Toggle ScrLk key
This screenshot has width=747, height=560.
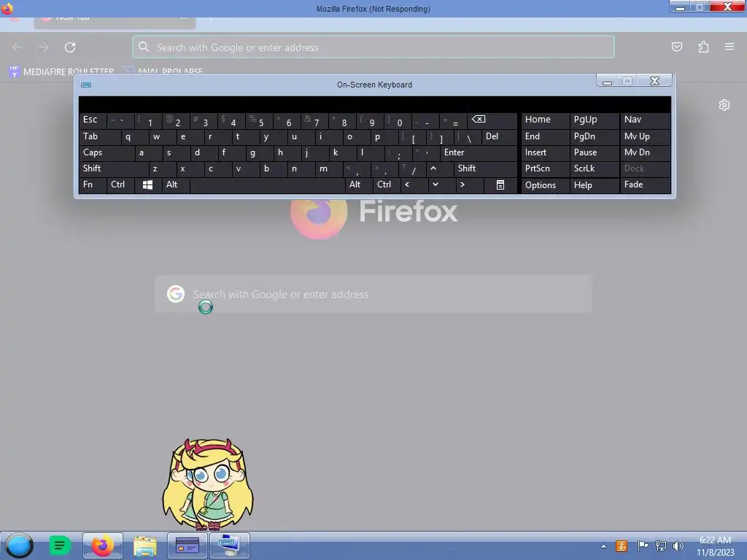[x=594, y=168]
